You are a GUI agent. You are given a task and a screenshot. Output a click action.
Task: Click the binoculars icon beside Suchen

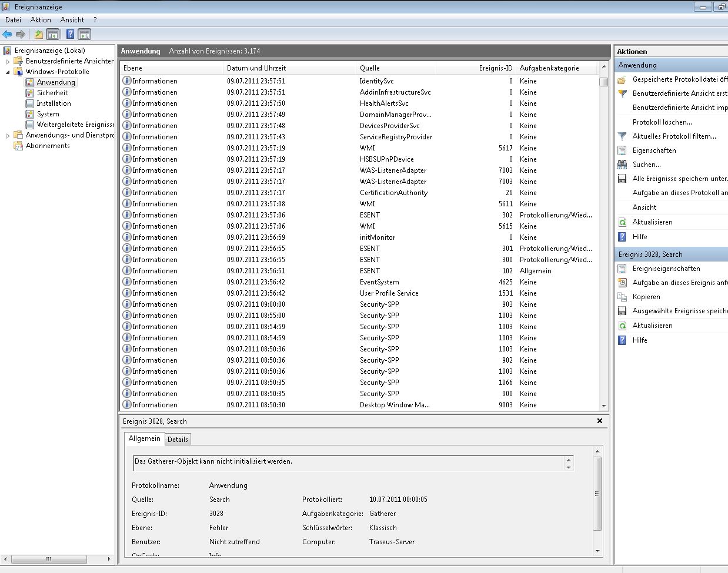pyautogui.click(x=622, y=165)
